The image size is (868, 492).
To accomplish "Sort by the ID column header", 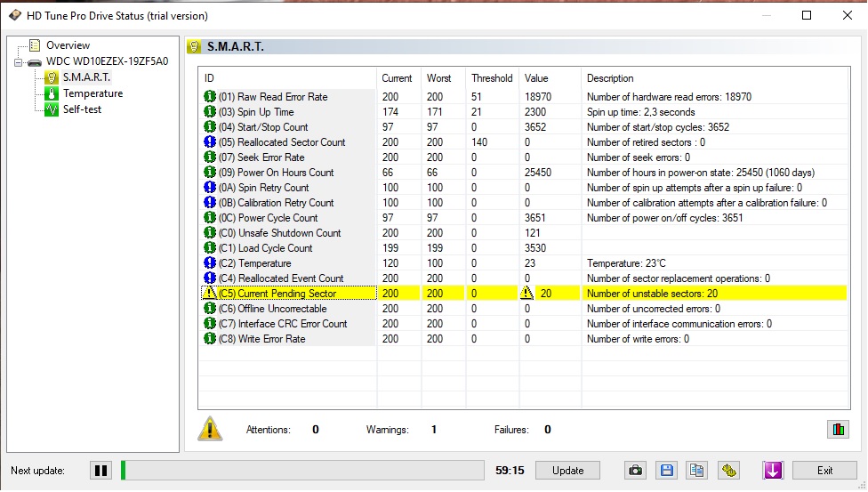I will tap(288, 78).
